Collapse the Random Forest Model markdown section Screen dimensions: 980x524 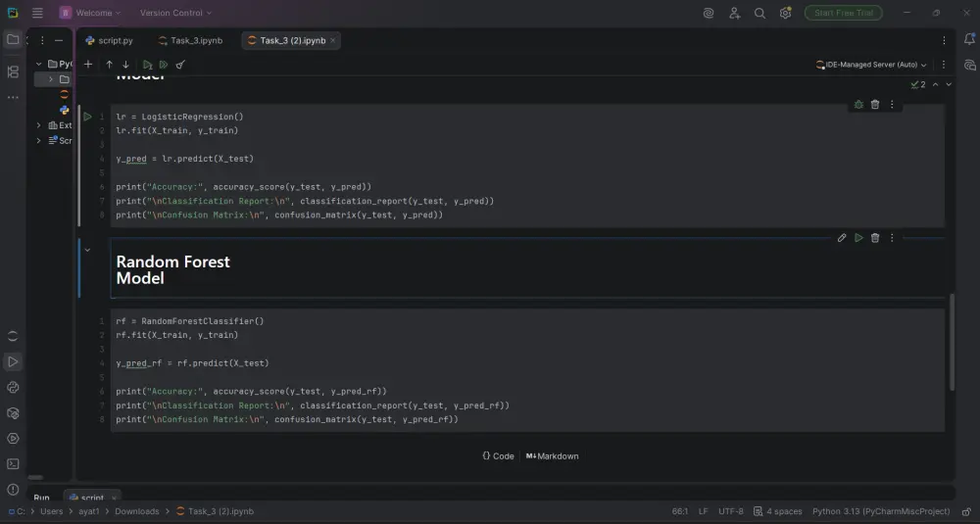pos(87,250)
